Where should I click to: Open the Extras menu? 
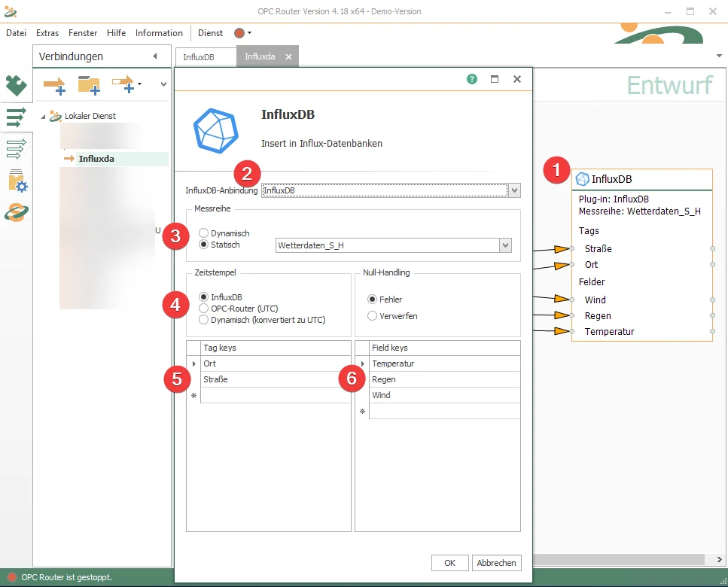click(x=47, y=33)
